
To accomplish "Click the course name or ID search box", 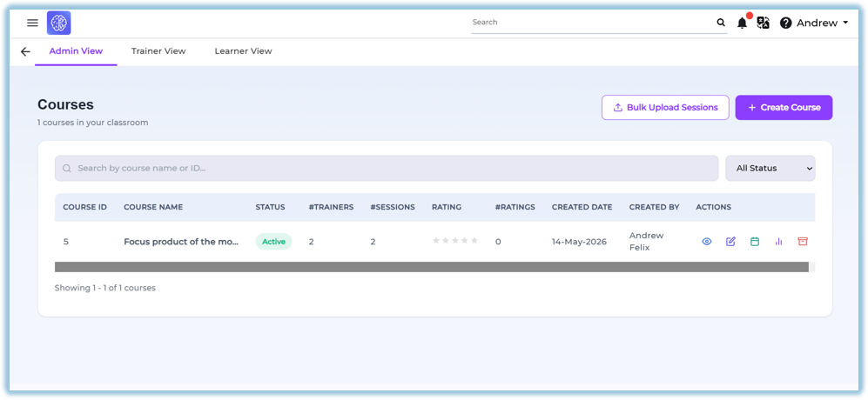I will (387, 168).
